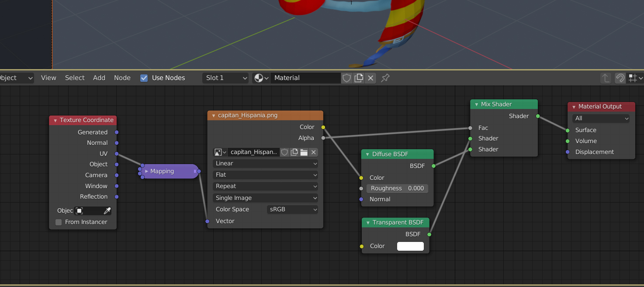The image size is (644, 287).
Task: Toggle node snapping magnet icon
Action: (x=620, y=78)
